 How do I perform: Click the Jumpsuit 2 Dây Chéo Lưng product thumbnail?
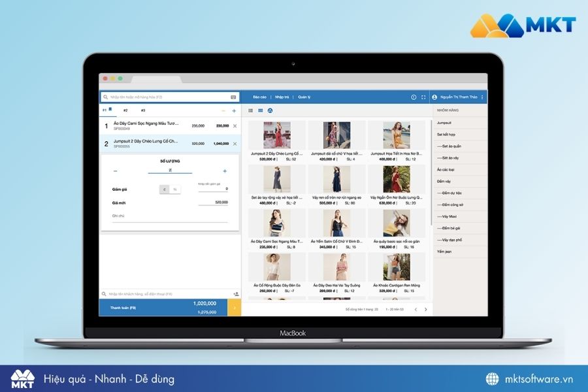point(276,135)
